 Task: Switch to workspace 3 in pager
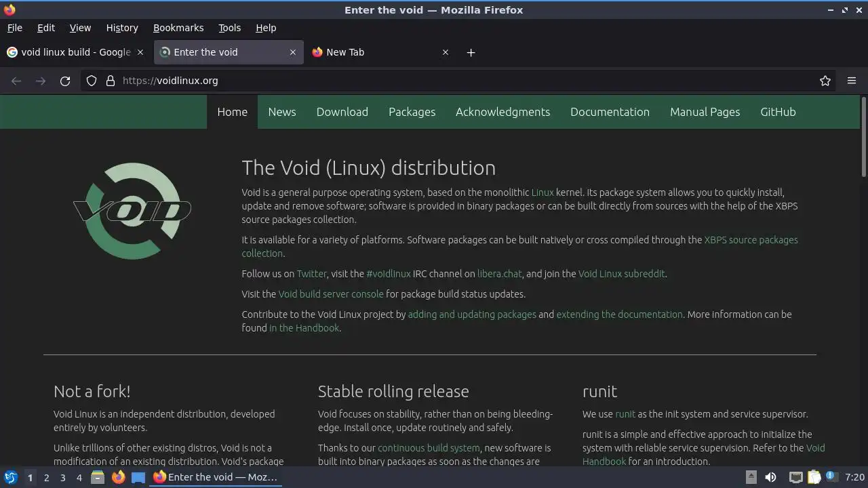point(62,477)
